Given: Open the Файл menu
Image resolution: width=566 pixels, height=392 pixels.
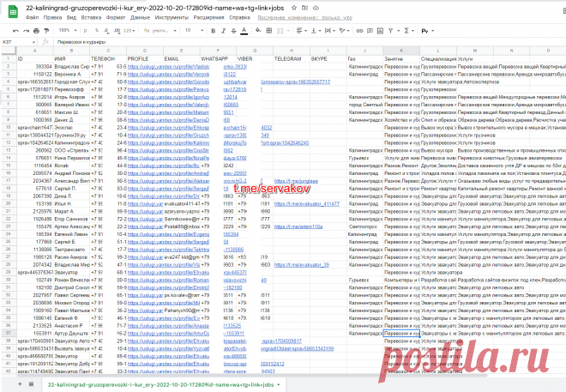Looking at the screenshot, I should 32,17.
